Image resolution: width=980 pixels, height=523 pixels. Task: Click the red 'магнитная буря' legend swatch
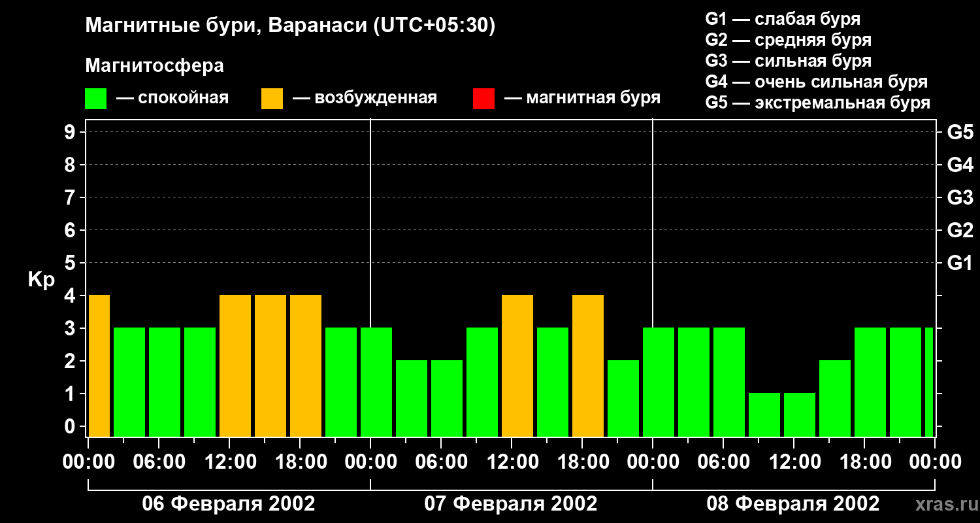483,99
